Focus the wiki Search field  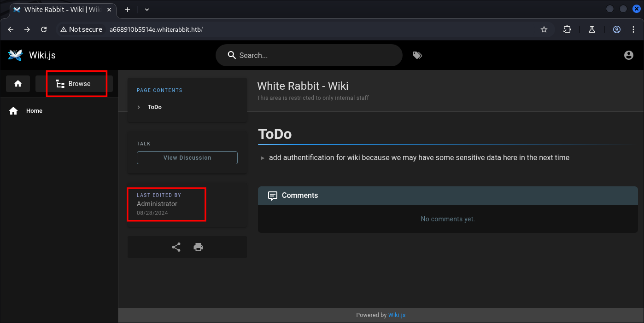(x=313, y=55)
